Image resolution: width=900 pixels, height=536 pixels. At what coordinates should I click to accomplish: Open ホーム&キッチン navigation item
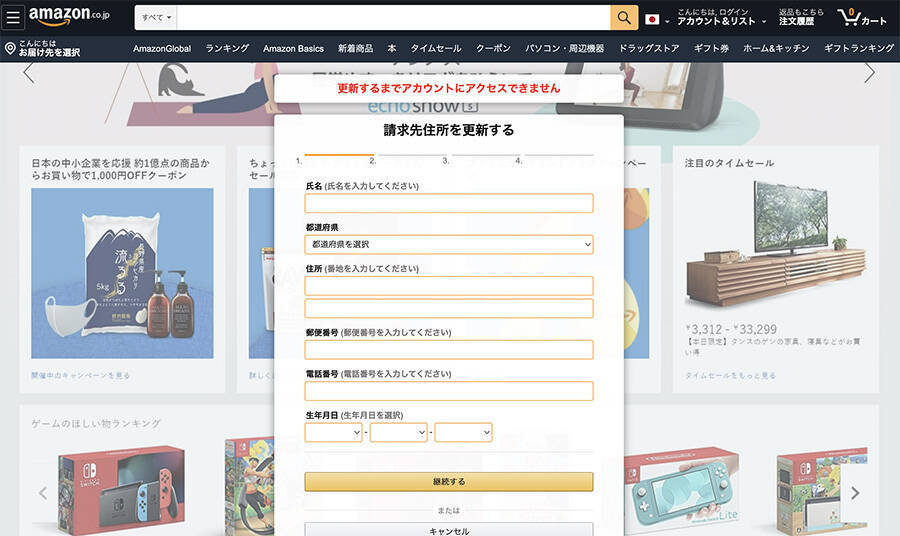[x=776, y=49]
